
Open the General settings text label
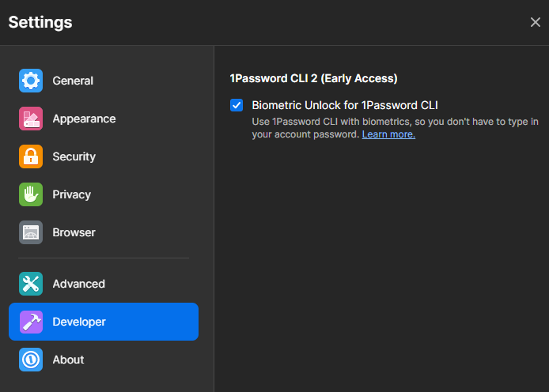[73, 81]
